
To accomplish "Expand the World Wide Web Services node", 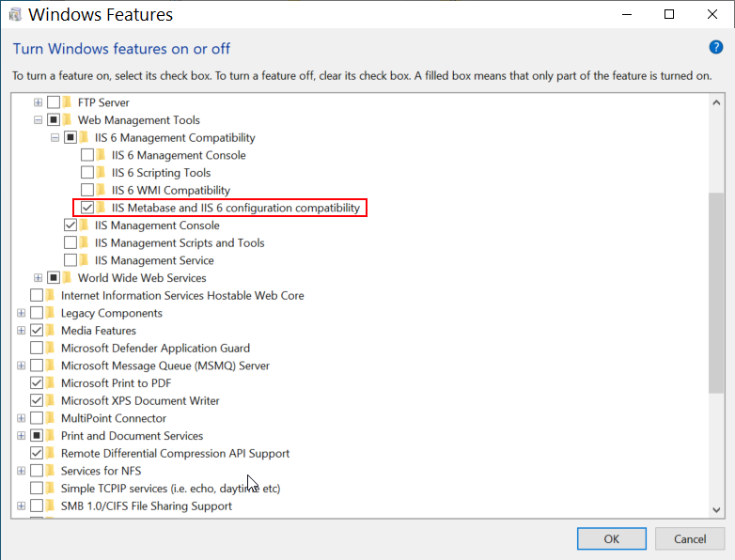I will click(38, 278).
